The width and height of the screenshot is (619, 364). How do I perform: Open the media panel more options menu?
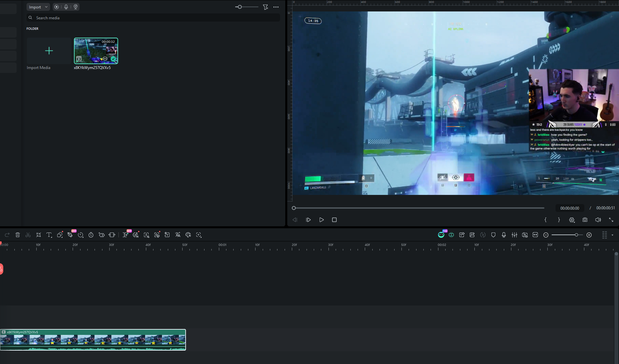coord(276,7)
